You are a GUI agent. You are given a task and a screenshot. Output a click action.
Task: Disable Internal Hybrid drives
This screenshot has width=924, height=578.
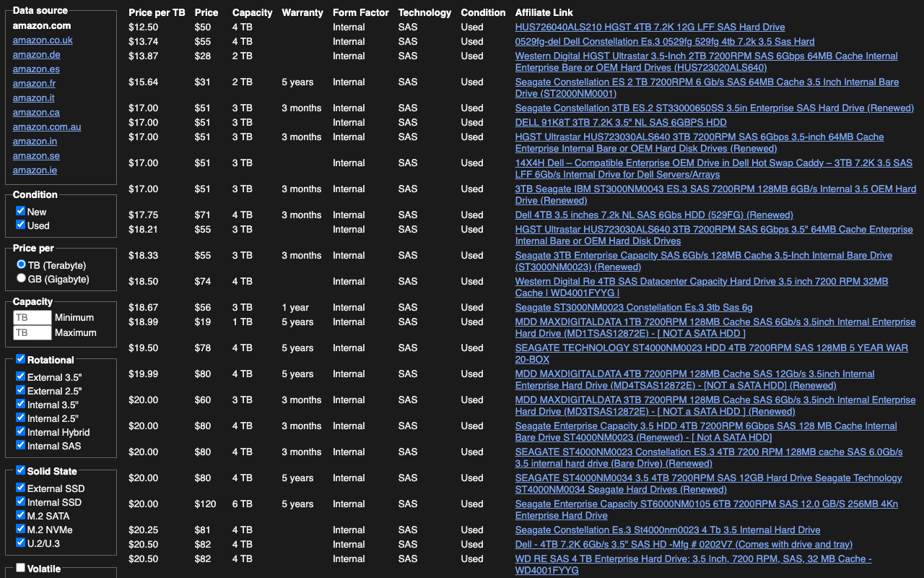(21, 431)
